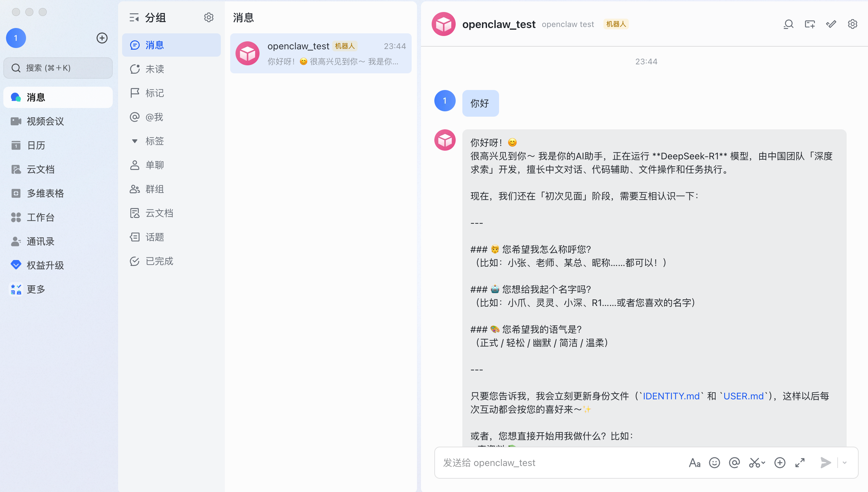Collapse the 标签 section
The image size is (868, 492).
click(134, 141)
